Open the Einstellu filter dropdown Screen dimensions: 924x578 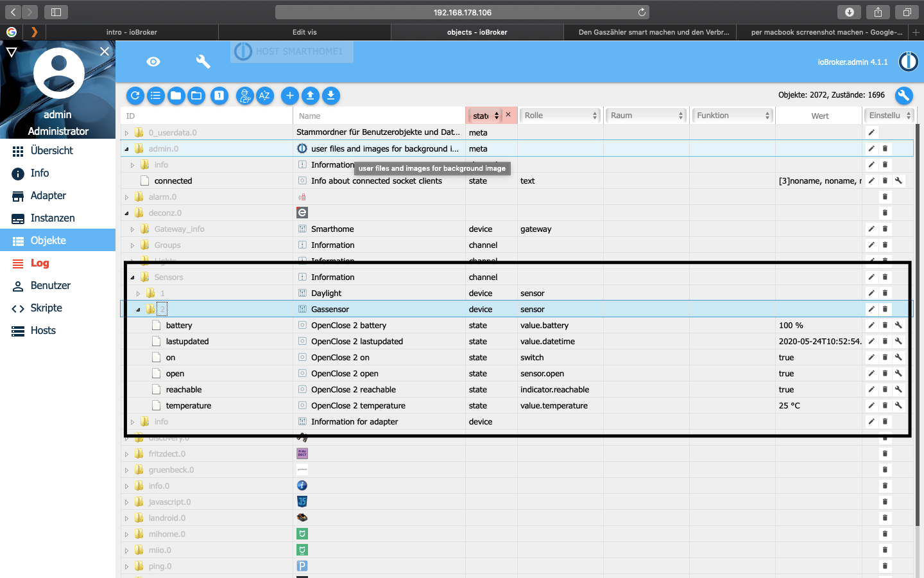[889, 116]
